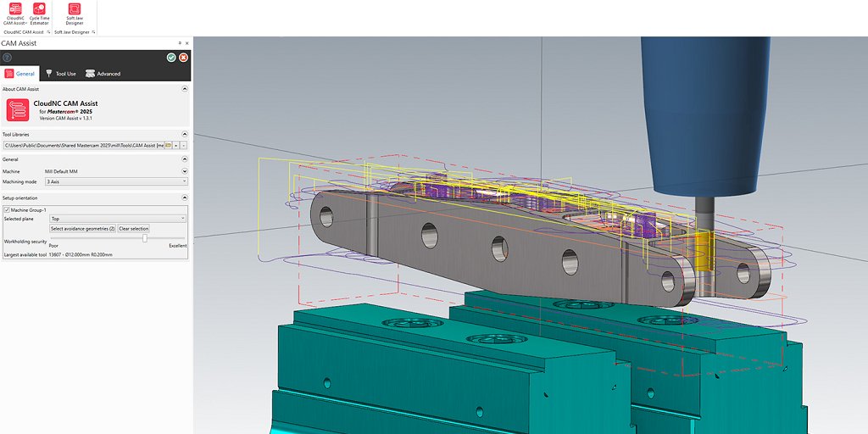Confirm with the green checkmark button

(x=171, y=57)
